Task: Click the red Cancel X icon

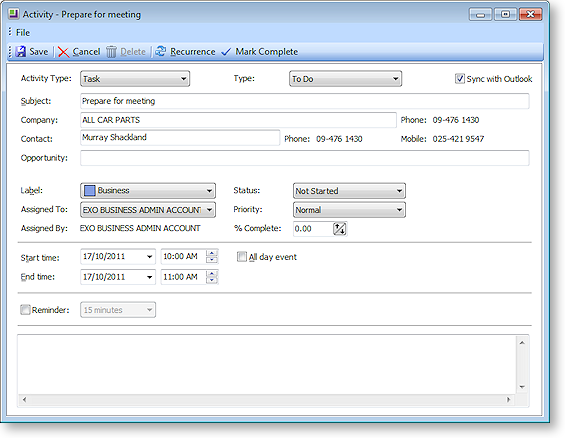Action: pos(63,52)
